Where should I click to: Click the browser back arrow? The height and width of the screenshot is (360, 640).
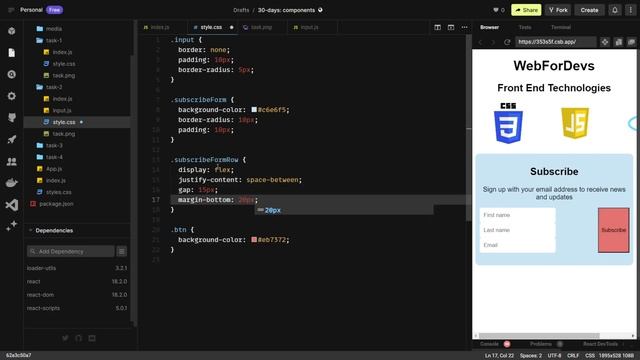click(x=480, y=42)
